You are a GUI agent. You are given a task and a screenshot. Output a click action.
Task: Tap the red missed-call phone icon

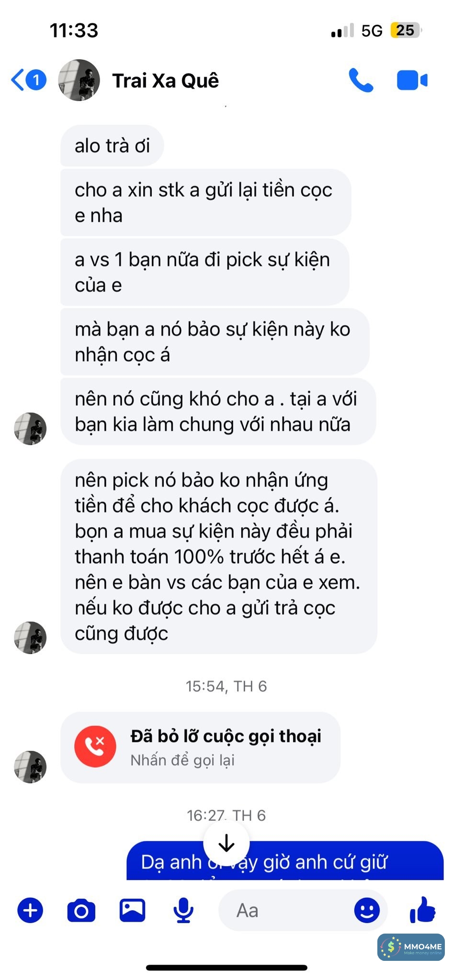[x=95, y=746]
